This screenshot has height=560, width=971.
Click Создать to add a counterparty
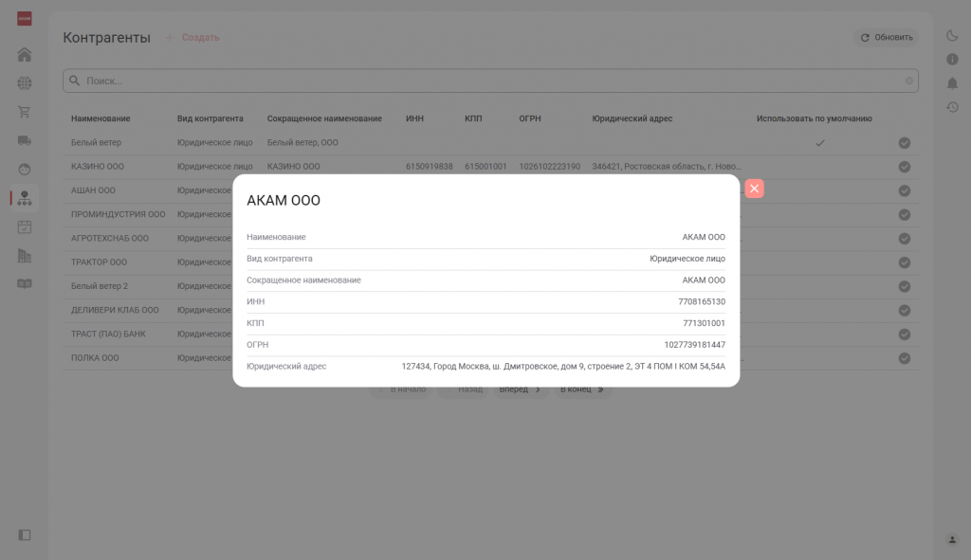[x=192, y=37]
